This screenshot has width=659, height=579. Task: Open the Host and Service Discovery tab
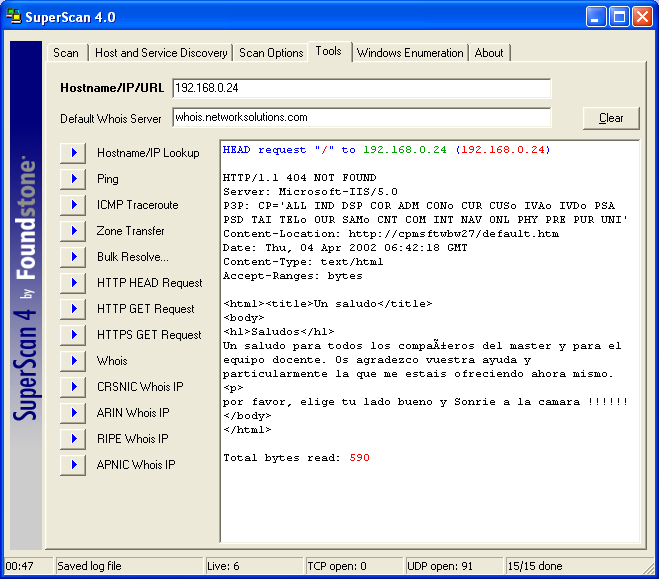[x=161, y=53]
